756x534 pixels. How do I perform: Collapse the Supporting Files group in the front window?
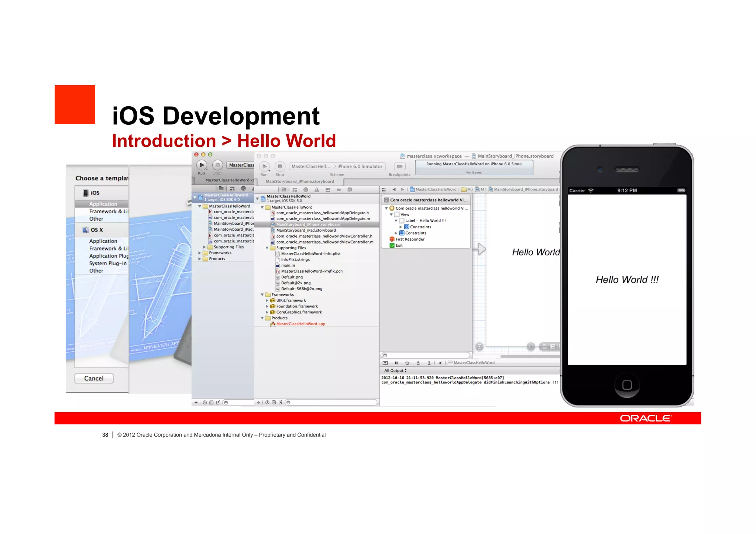tap(267, 248)
